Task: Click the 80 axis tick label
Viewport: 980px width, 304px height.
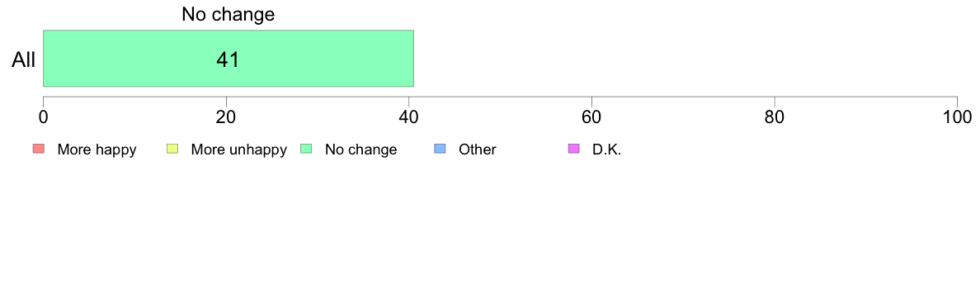Action: (x=775, y=116)
